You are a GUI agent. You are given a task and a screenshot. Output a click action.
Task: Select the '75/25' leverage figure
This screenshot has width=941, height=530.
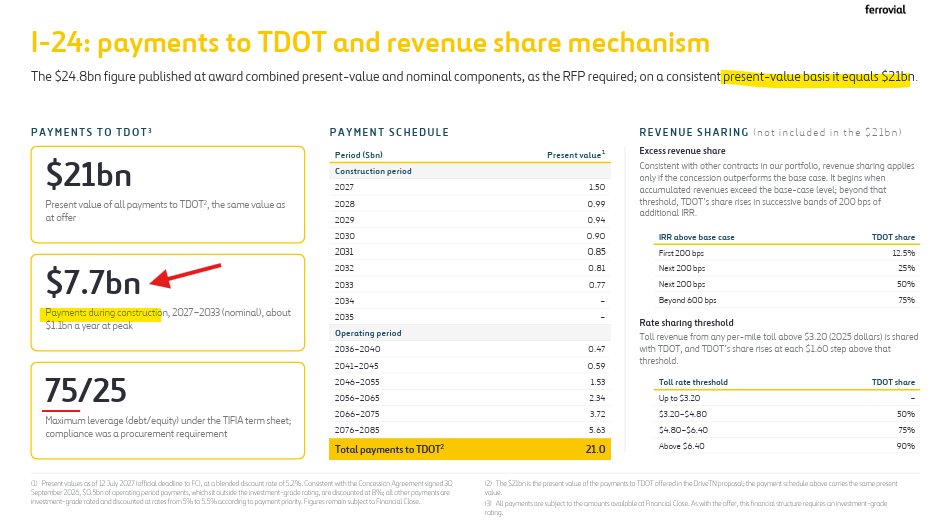pyautogui.click(x=86, y=390)
